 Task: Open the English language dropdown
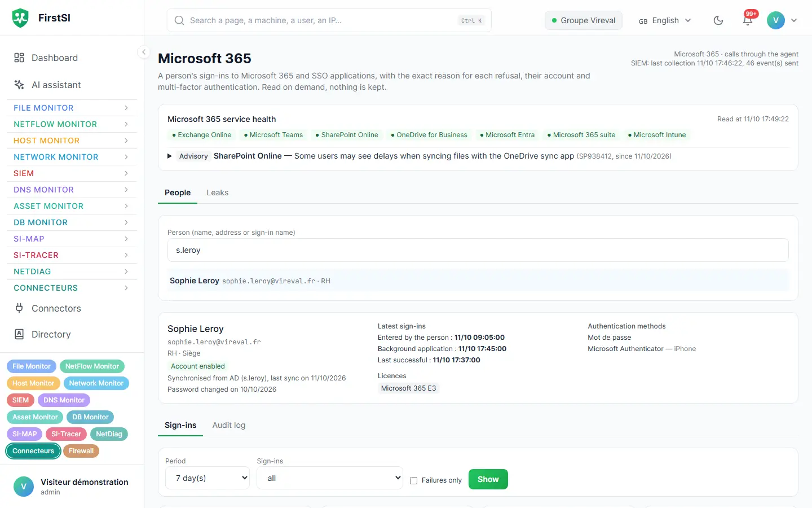(665, 20)
